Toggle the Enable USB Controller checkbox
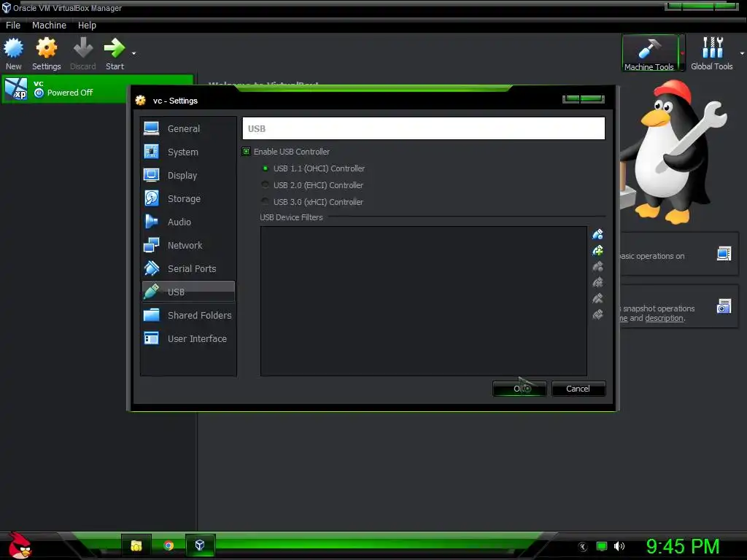747x560 pixels. pyautogui.click(x=247, y=152)
